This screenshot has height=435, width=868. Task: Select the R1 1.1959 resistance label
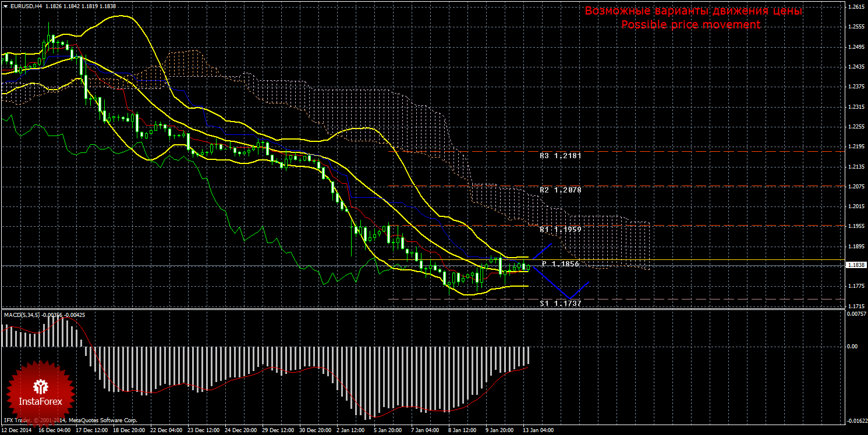point(560,230)
